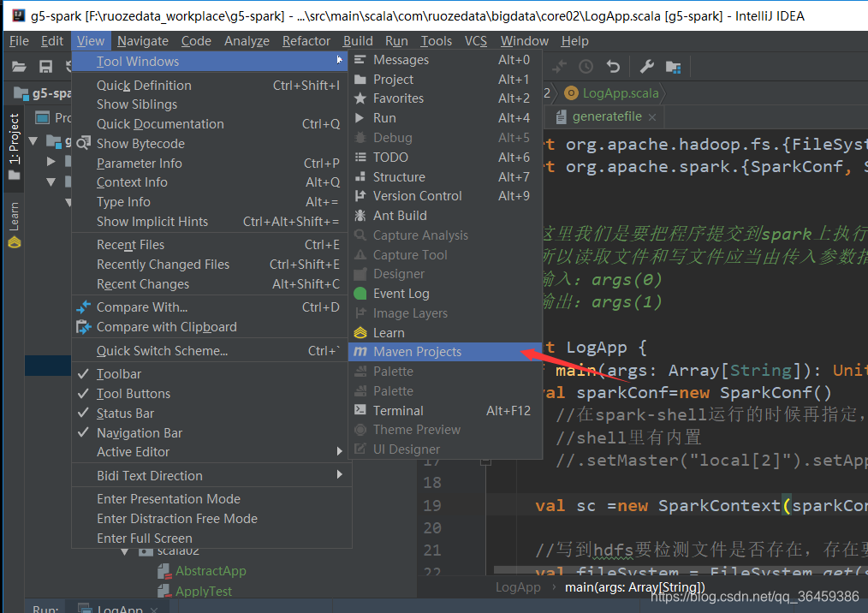Viewport: 868px width, 613px height.
Task: Open the File menu
Action: (x=19, y=41)
